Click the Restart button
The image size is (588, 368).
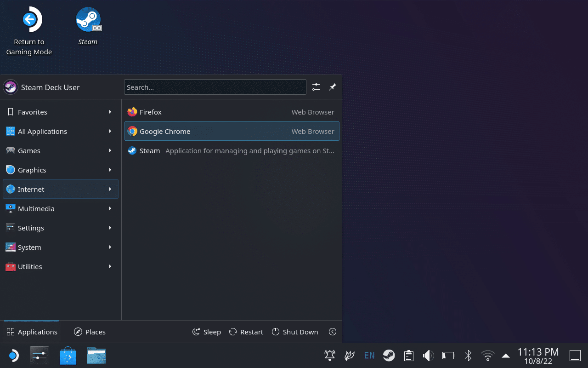tap(246, 332)
